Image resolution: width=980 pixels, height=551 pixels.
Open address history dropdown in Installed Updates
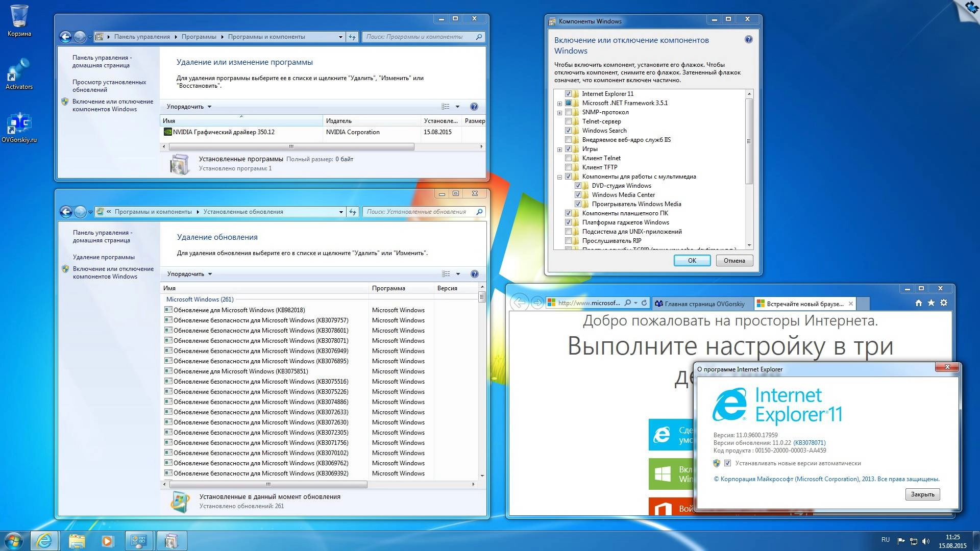pos(341,212)
